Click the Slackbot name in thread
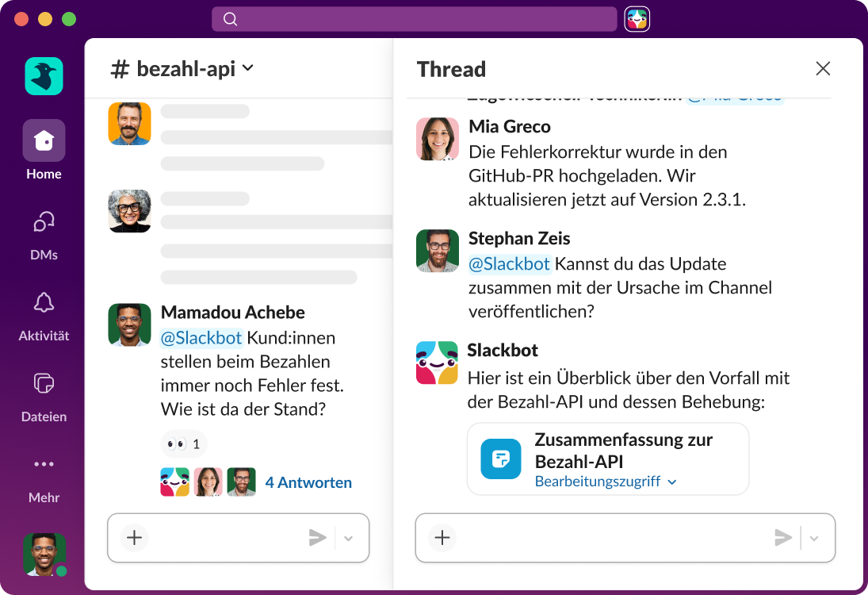Screen dimensions: 868x595 tap(502, 351)
